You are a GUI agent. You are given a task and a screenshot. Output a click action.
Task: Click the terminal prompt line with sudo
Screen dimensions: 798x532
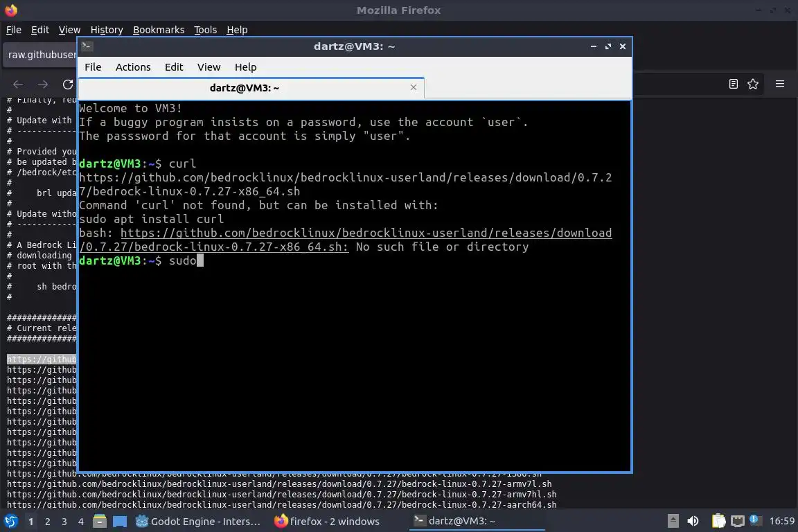point(141,260)
